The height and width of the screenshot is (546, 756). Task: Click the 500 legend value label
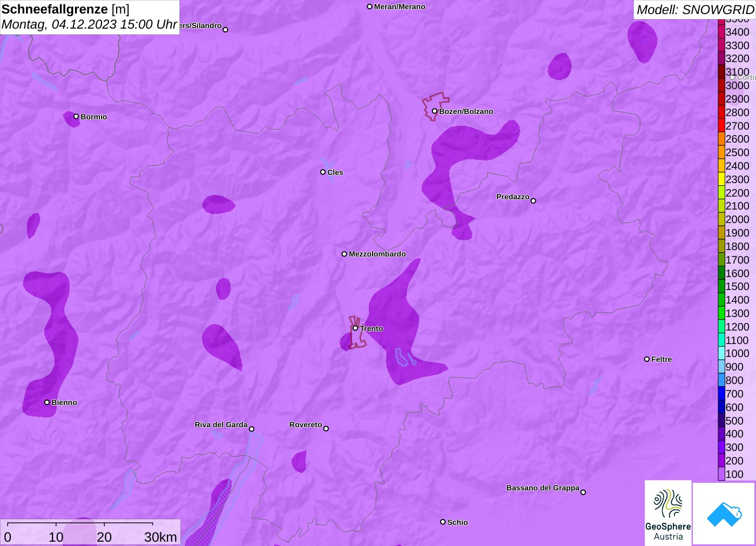(734, 421)
